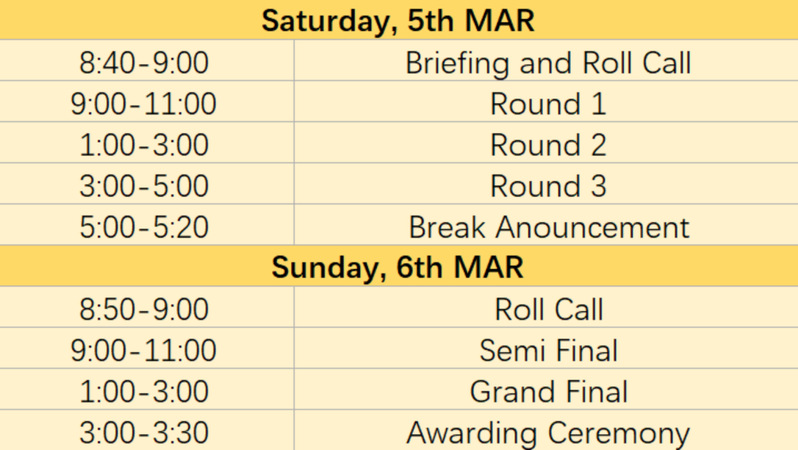Click the Semi Final cell
The height and width of the screenshot is (450, 798).
(x=548, y=350)
